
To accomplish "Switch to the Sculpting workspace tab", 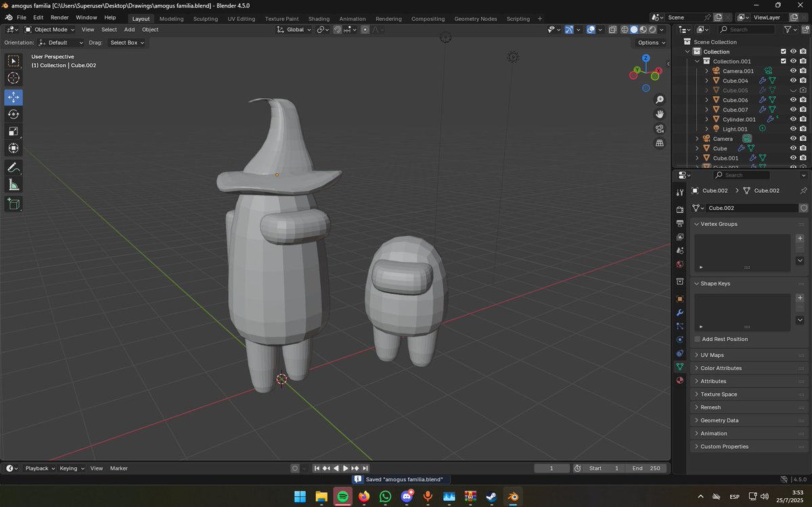I will tap(206, 19).
